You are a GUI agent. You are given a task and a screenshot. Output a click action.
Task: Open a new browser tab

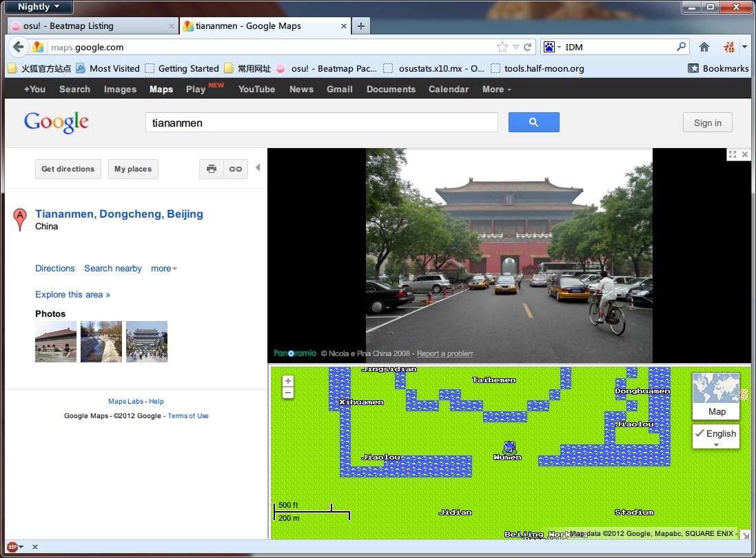coord(360,26)
